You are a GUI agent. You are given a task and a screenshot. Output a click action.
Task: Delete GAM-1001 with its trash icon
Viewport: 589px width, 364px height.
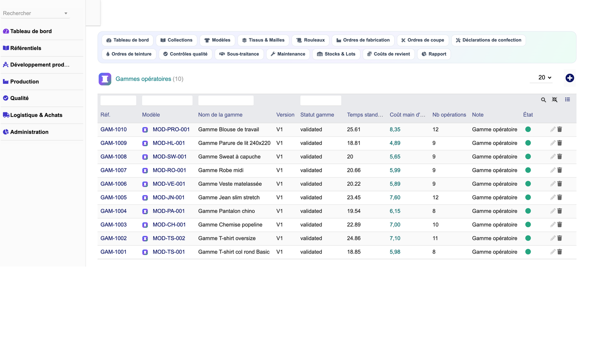pos(560,252)
